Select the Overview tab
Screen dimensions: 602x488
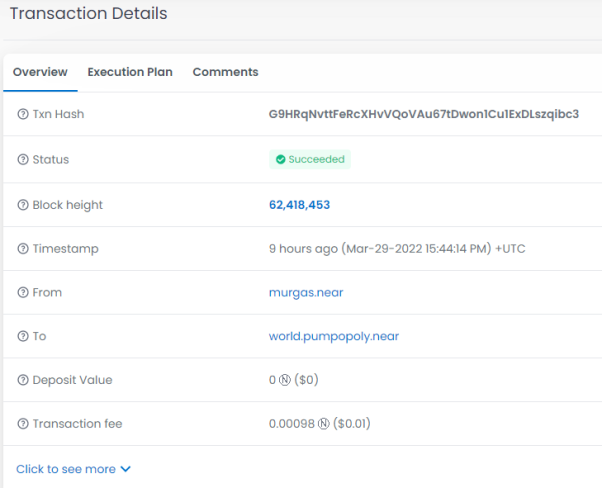tap(40, 72)
